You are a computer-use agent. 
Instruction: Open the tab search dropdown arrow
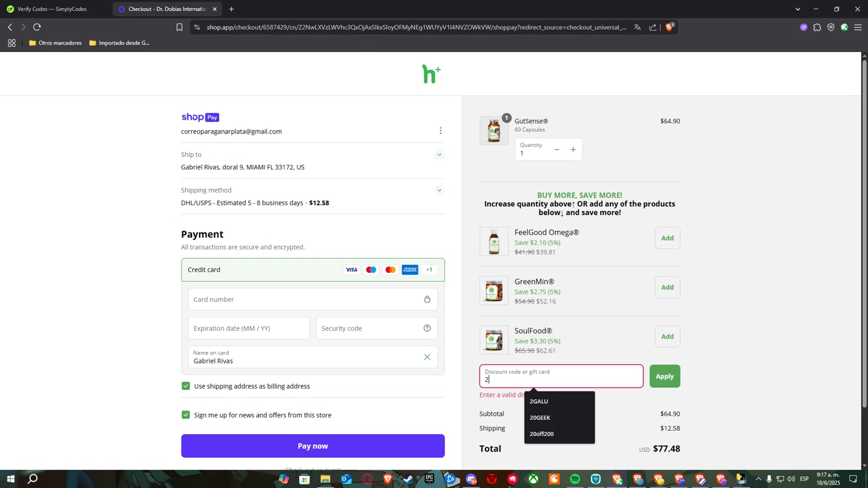[798, 9]
